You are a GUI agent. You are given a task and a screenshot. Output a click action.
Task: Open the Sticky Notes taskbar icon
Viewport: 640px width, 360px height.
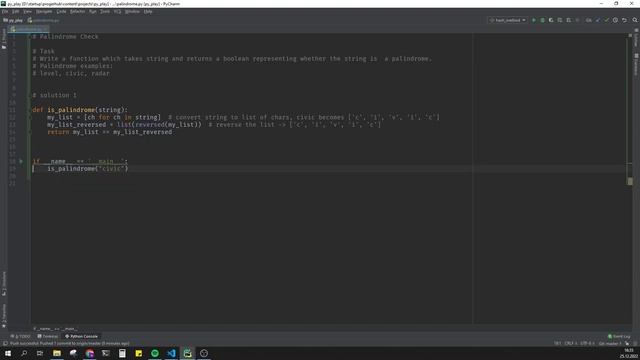point(138,353)
